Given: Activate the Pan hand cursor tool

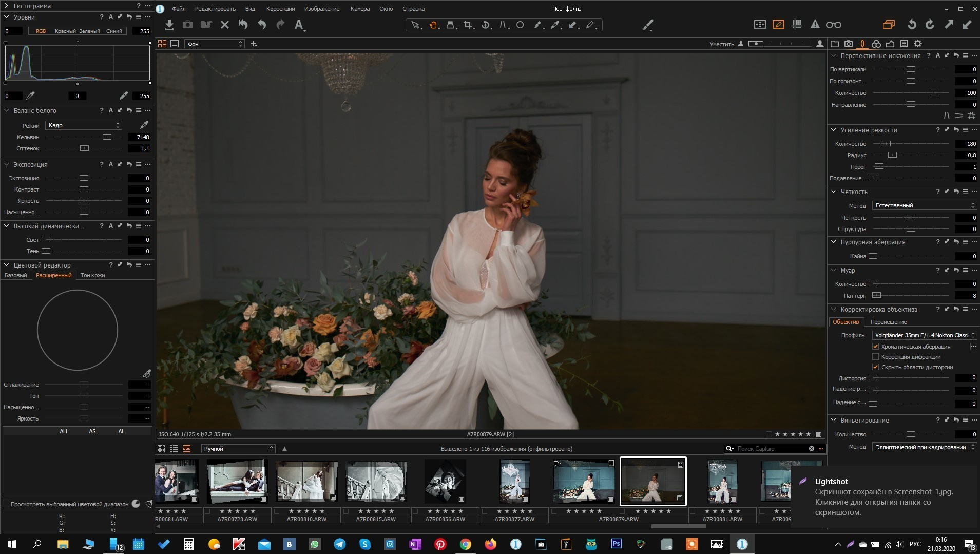Looking at the screenshot, I should [x=433, y=25].
